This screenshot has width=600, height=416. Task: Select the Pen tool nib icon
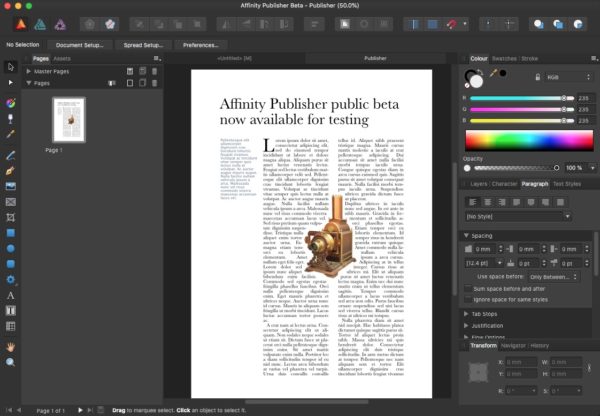(x=11, y=171)
